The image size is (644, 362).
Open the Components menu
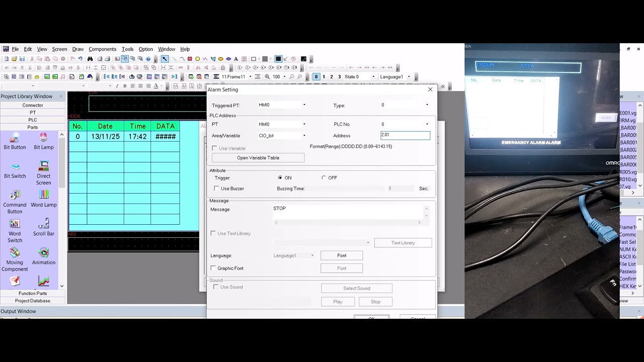pos(102,49)
